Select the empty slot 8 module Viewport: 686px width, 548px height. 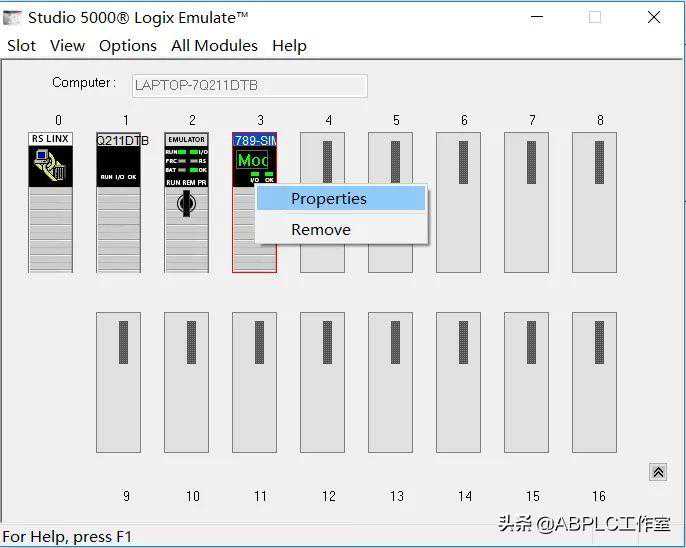click(x=594, y=201)
